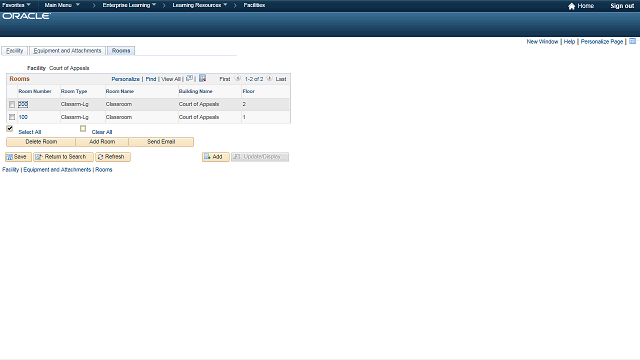Click 'Classroom' name in the room 100 row

point(119,117)
